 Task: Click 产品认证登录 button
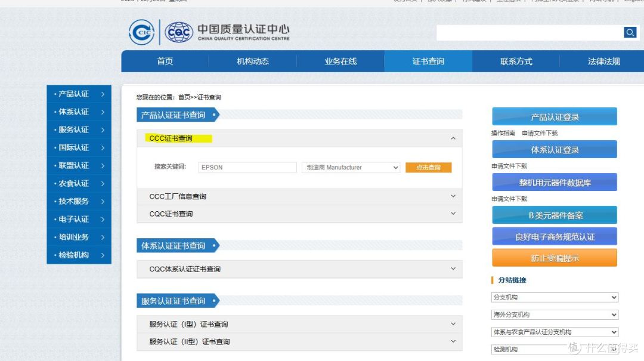click(555, 116)
